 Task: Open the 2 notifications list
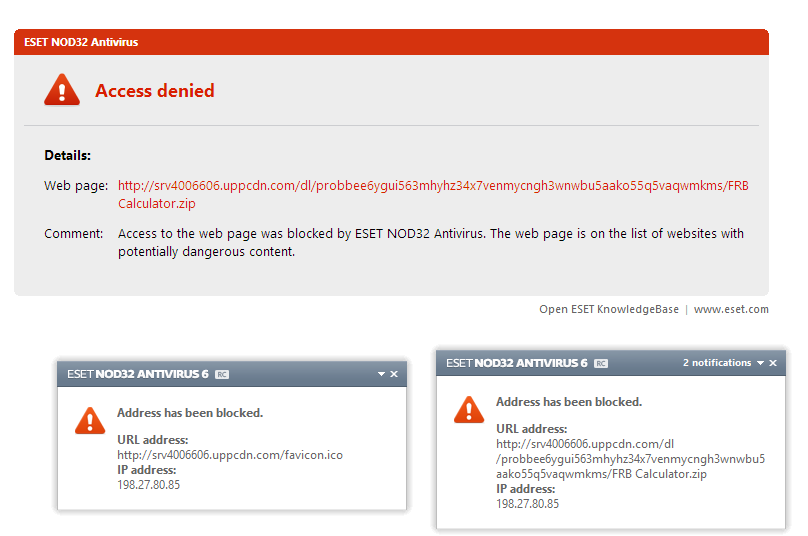717,363
